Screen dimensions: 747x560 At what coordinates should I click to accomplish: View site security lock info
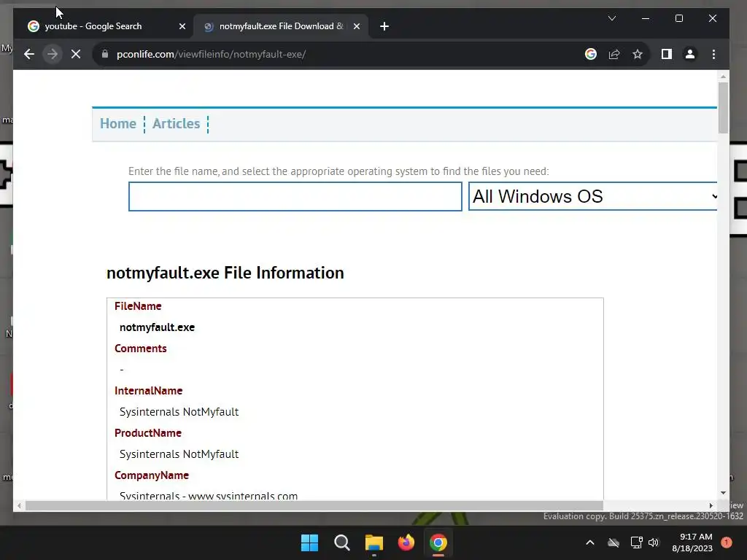[x=105, y=54]
